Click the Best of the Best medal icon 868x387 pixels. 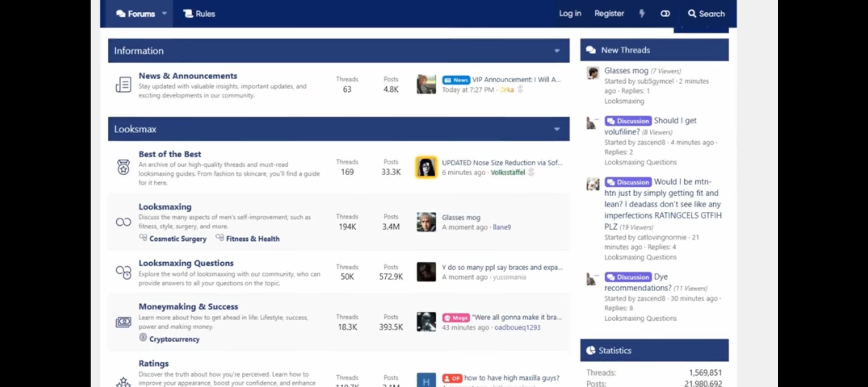coord(123,167)
